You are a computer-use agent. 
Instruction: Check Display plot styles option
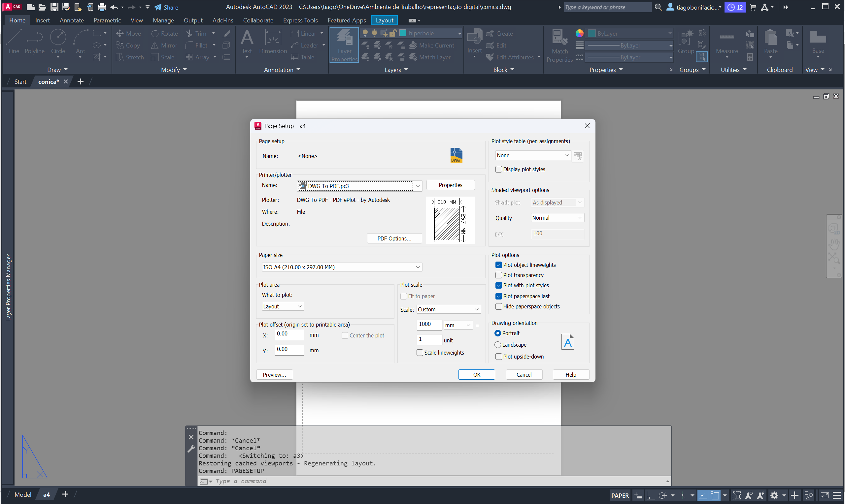[x=498, y=169]
